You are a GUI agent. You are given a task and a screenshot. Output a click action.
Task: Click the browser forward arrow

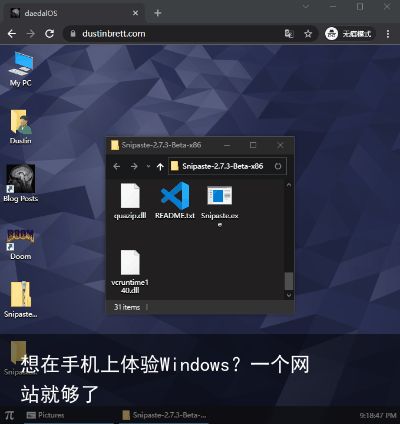(x=31, y=34)
